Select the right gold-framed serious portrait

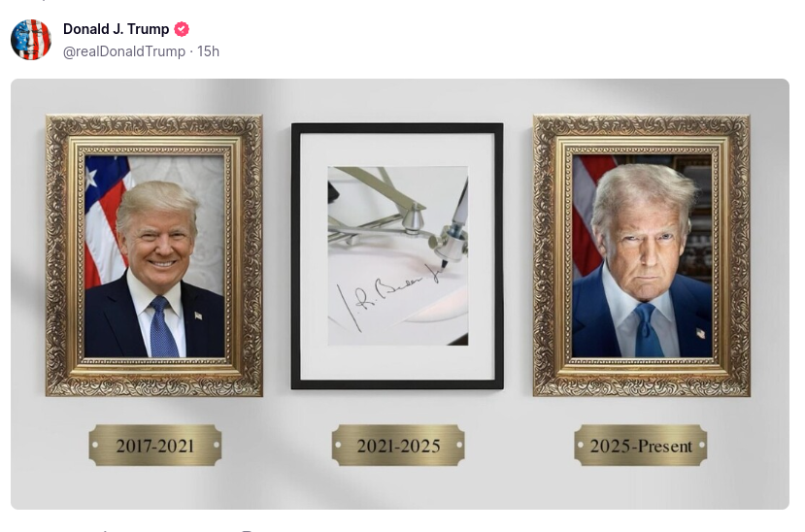click(x=642, y=255)
